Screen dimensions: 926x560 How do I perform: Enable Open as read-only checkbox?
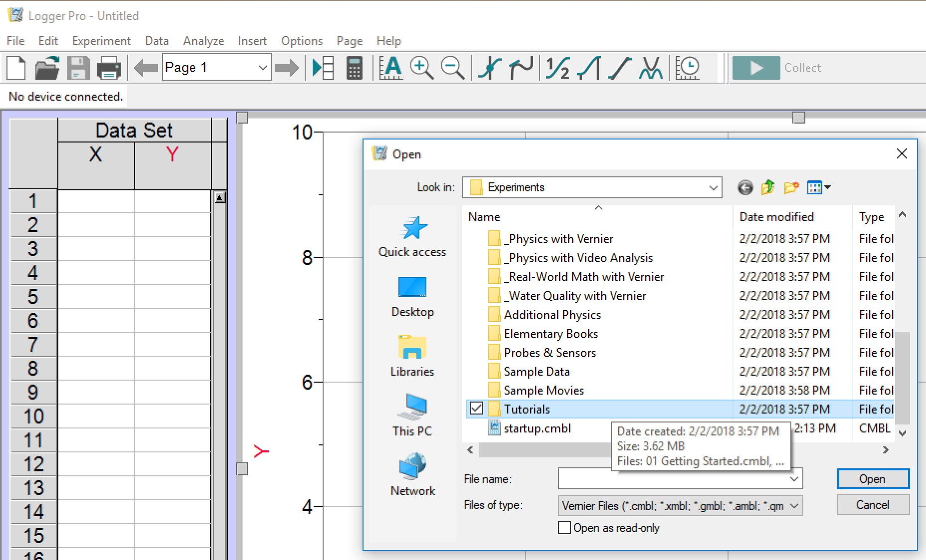pyautogui.click(x=564, y=528)
